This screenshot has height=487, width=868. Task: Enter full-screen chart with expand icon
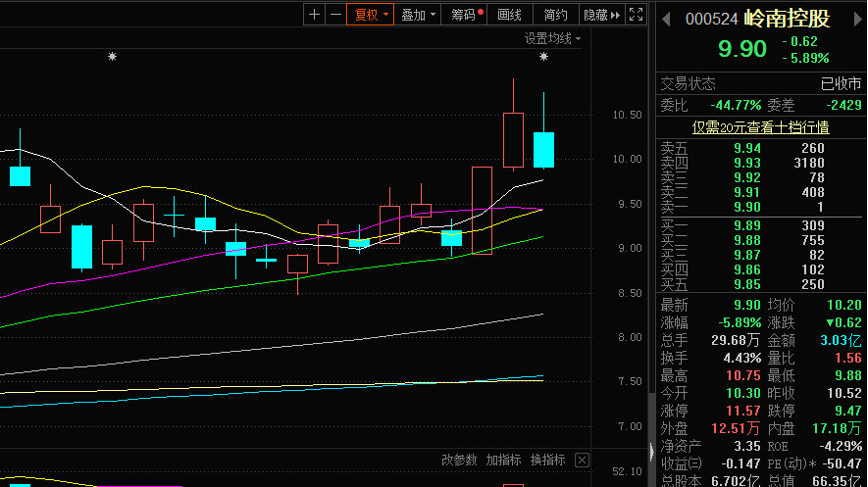click(637, 15)
